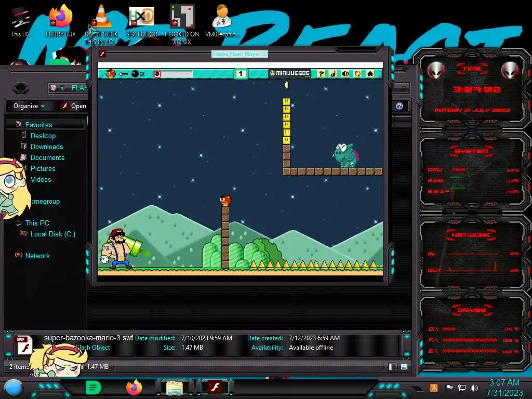Click the Available offline availability value

click(x=311, y=348)
